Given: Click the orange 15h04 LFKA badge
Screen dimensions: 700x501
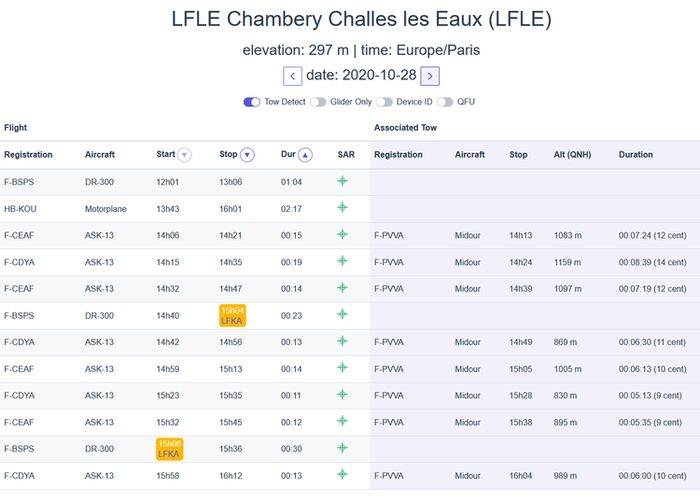Looking at the screenshot, I should [x=232, y=315].
